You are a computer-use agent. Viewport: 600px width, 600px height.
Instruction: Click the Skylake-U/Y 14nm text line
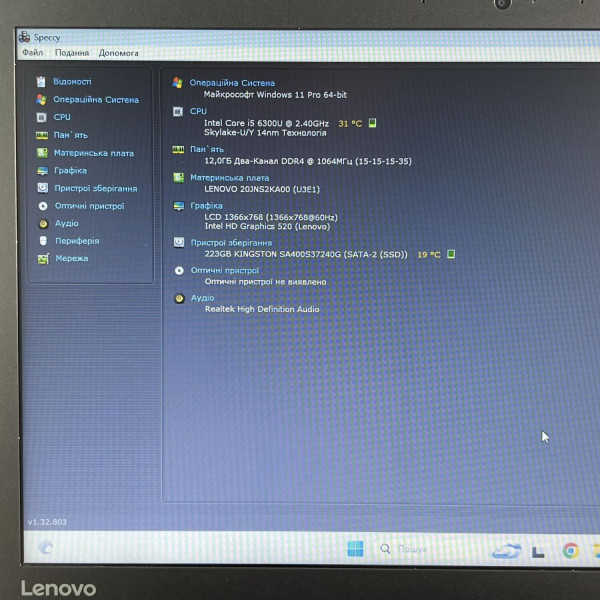click(265, 133)
